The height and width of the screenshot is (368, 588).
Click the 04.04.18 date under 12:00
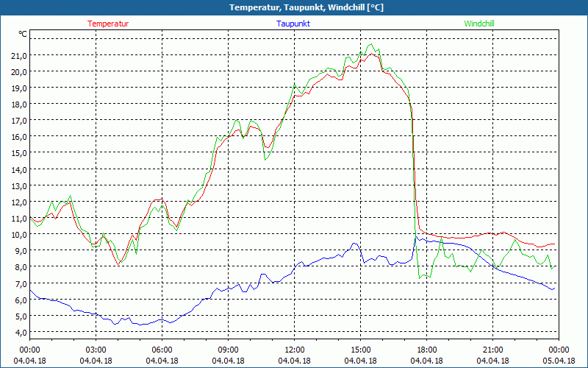(x=295, y=361)
